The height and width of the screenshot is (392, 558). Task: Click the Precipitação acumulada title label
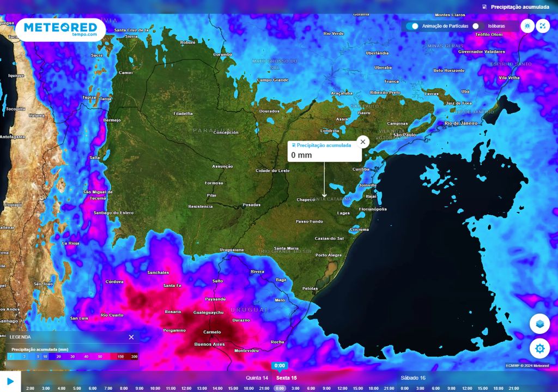point(520,7)
